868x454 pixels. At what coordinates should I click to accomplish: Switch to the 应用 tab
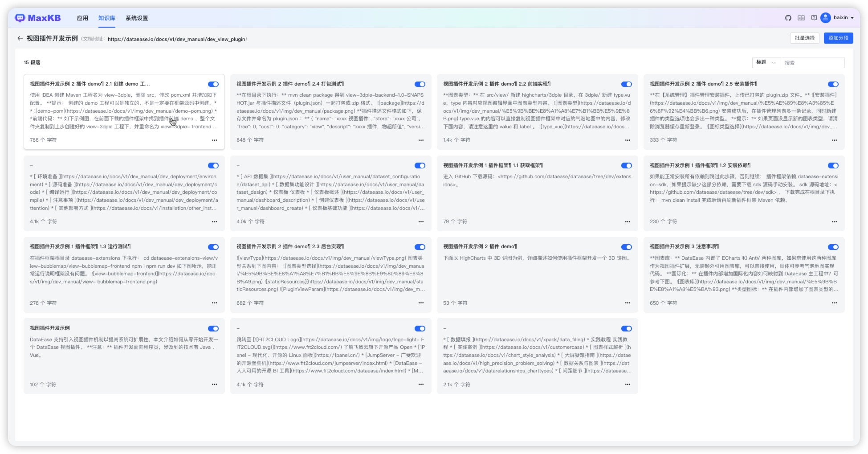(x=82, y=18)
